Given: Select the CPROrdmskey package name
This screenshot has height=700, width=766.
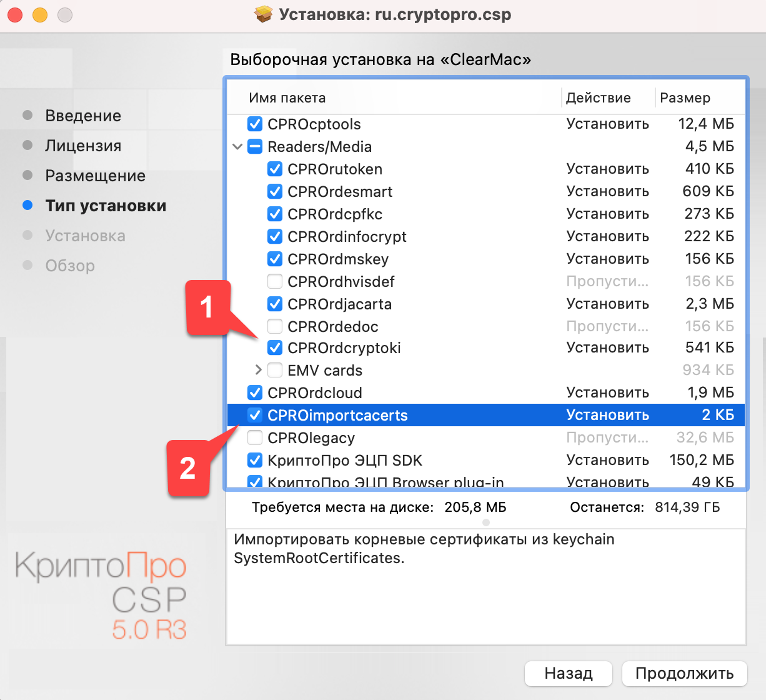Looking at the screenshot, I should 338,259.
